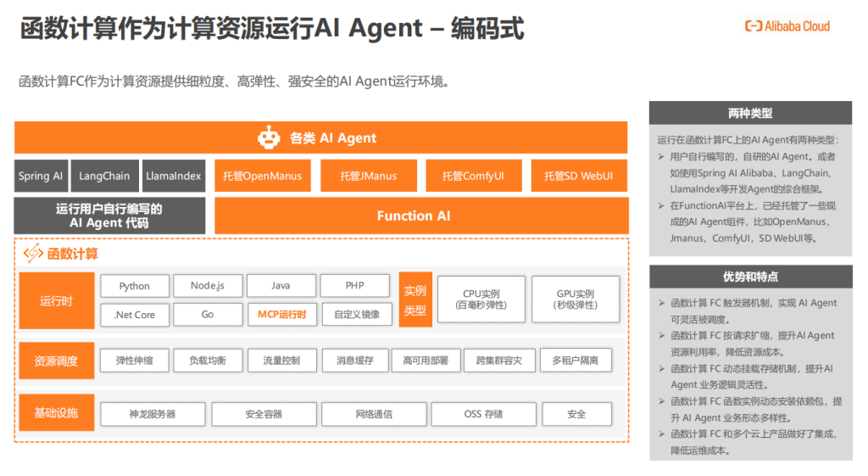Select the 多租户隔离 box
The height and width of the screenshot is (476, 868).
[576, 361]
